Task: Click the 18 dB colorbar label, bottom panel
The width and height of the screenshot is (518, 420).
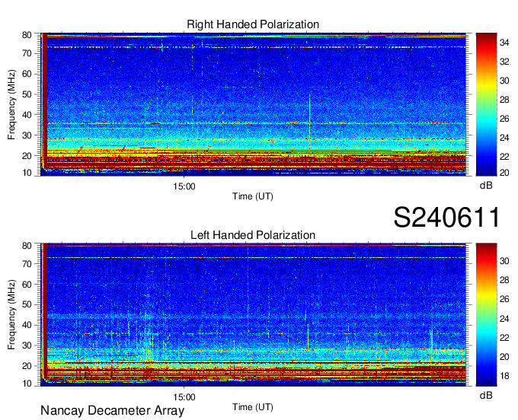Action: pos(504,376)
